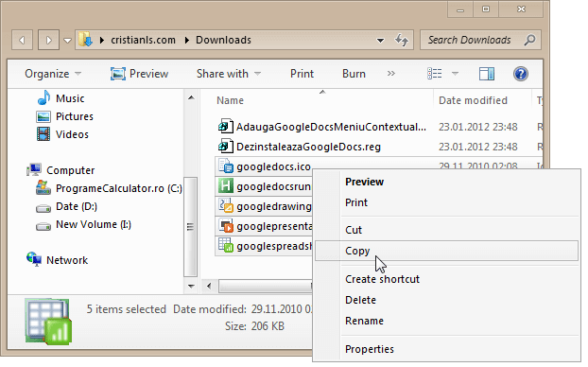
Task: Click Burn in the toolbar
Action: tap(354, 74)
